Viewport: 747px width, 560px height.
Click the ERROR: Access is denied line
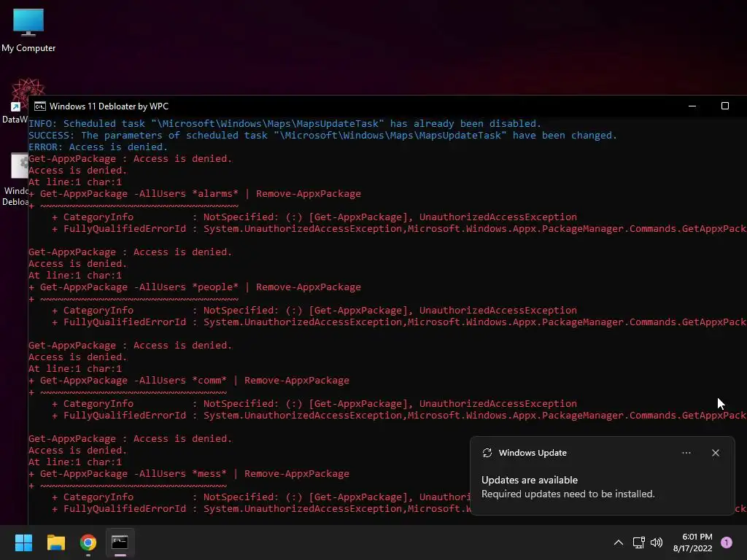(98, 147)
